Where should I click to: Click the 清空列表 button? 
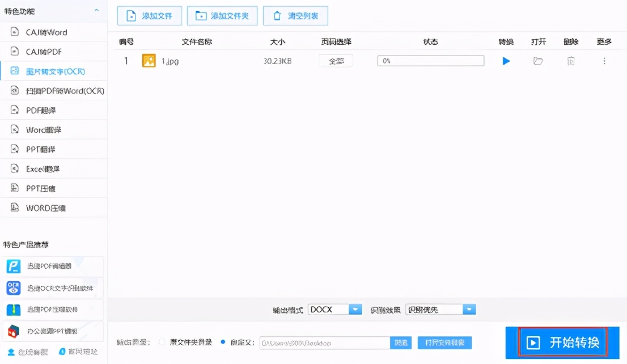pyautogui.click(x=295, y=16)
